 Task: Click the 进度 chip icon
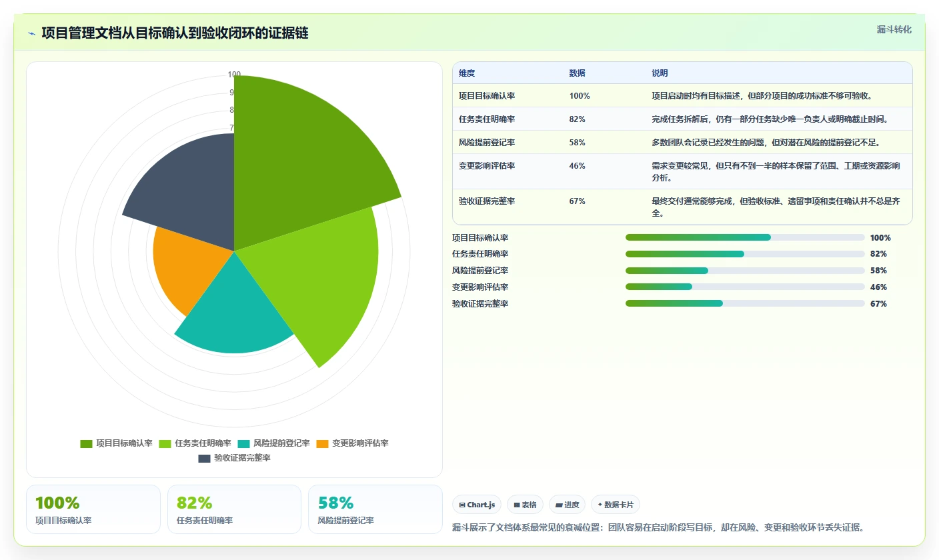(558, 505)
